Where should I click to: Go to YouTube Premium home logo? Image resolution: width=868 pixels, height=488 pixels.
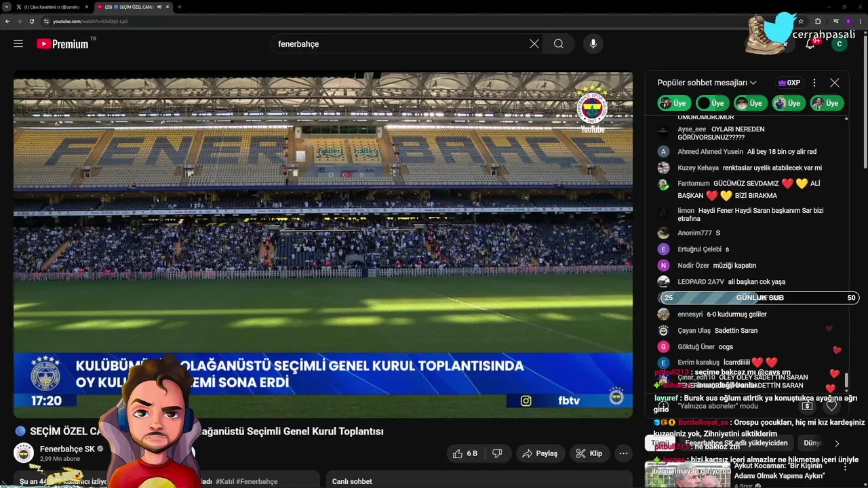coord(63,44)
